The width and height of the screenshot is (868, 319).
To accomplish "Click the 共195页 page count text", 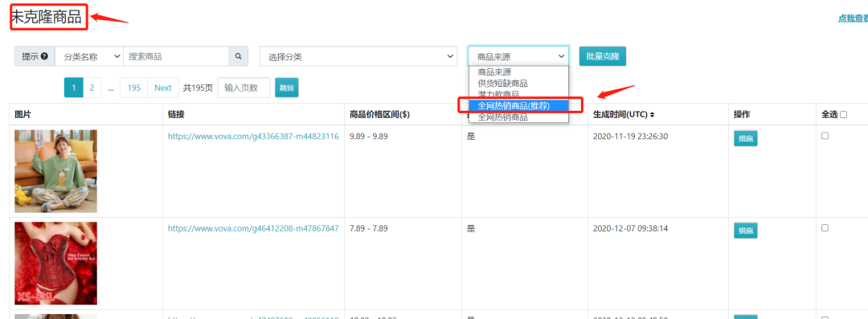I will 199,88.
